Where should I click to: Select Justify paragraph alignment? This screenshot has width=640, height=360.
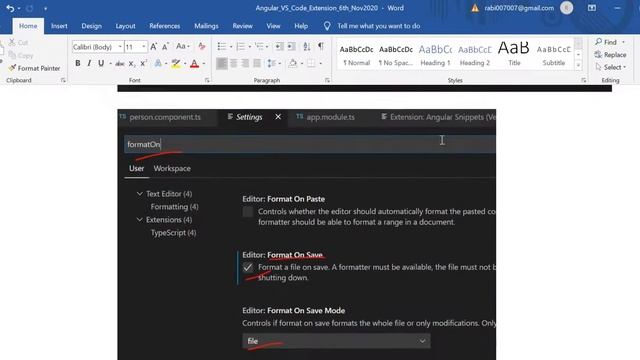257,63
